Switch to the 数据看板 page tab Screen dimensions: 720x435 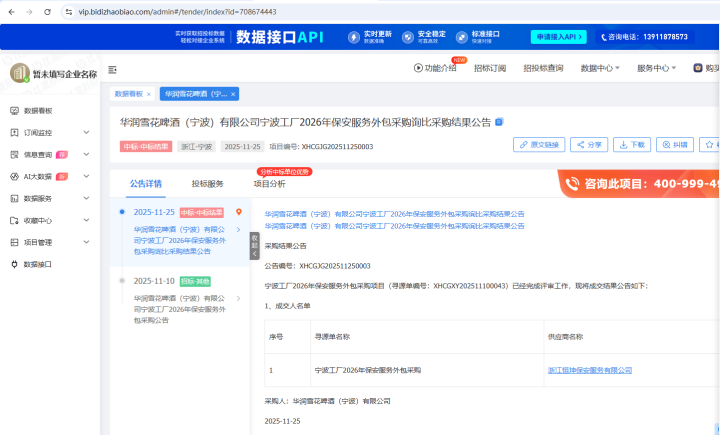[x=129, y=94]
